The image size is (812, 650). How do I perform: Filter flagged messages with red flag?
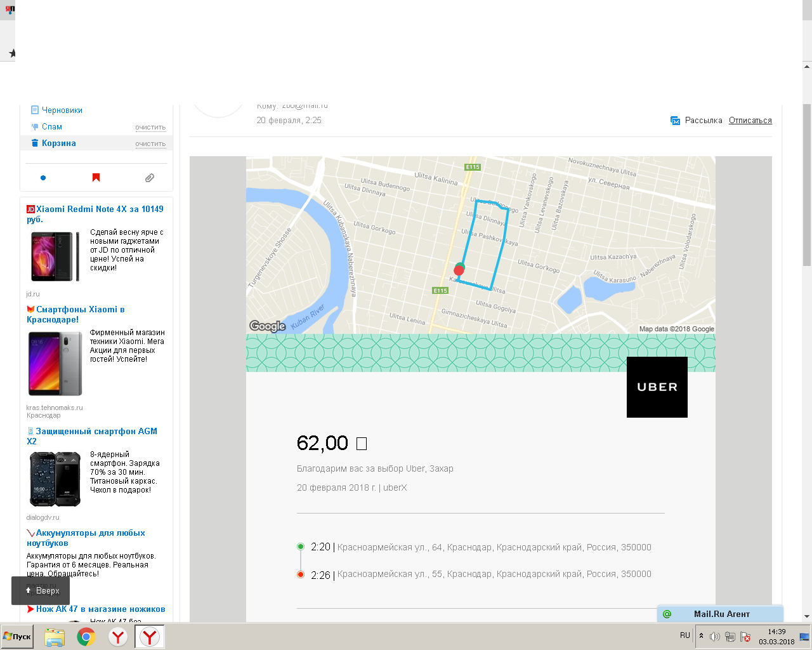[x=96, y=178]
